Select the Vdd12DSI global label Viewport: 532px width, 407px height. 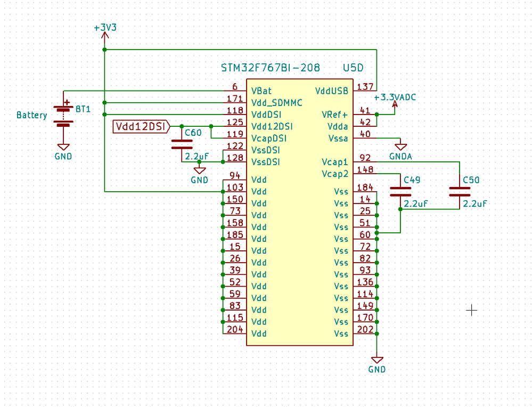point(142,127)
